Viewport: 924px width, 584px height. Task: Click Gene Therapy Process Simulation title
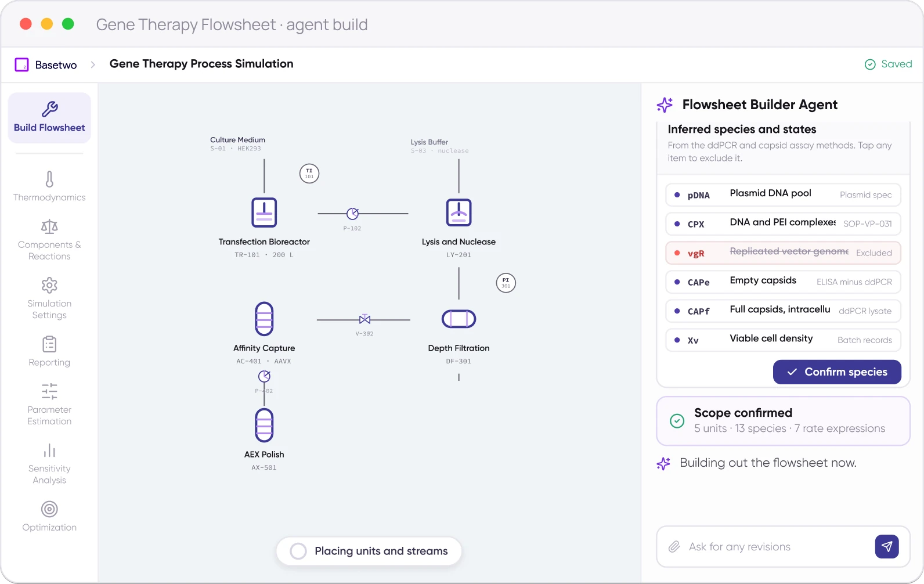(x=201, y=64)
